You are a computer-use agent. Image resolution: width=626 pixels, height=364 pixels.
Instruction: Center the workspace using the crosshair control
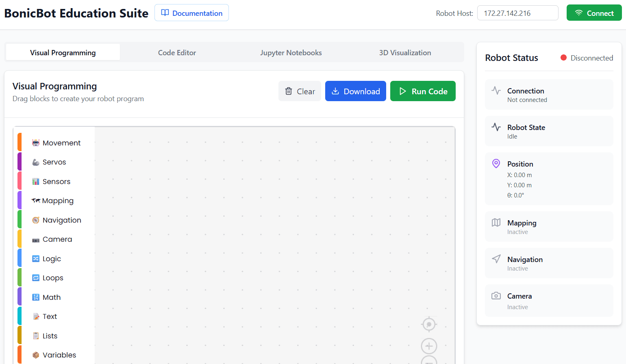click(429, 324)
